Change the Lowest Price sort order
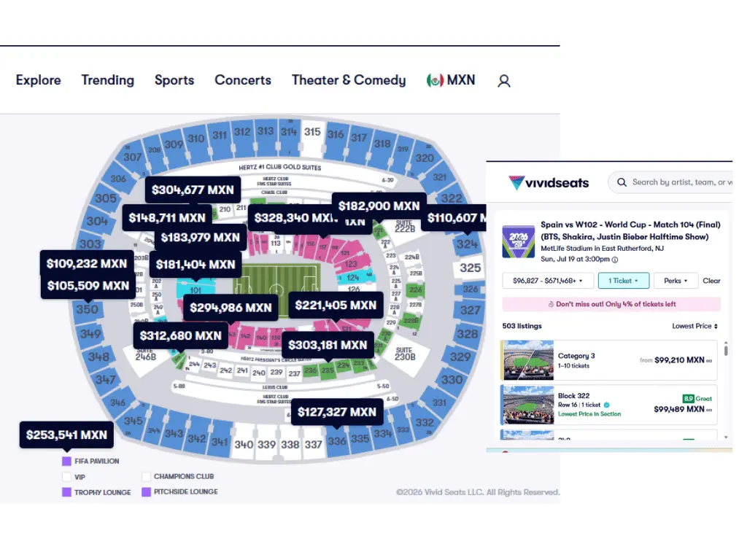 pos(694,326)
